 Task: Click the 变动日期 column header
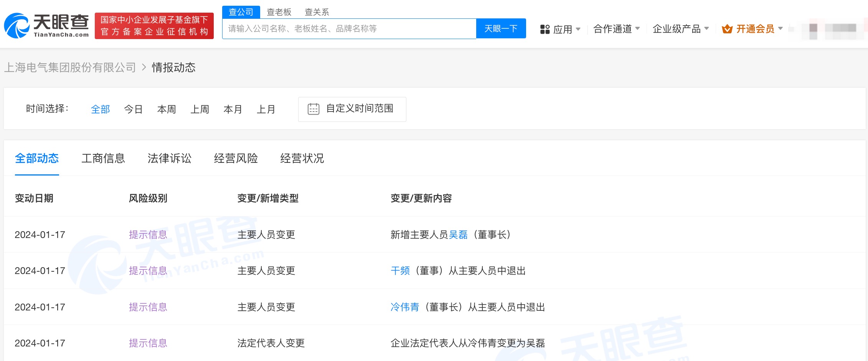point(34,198)
